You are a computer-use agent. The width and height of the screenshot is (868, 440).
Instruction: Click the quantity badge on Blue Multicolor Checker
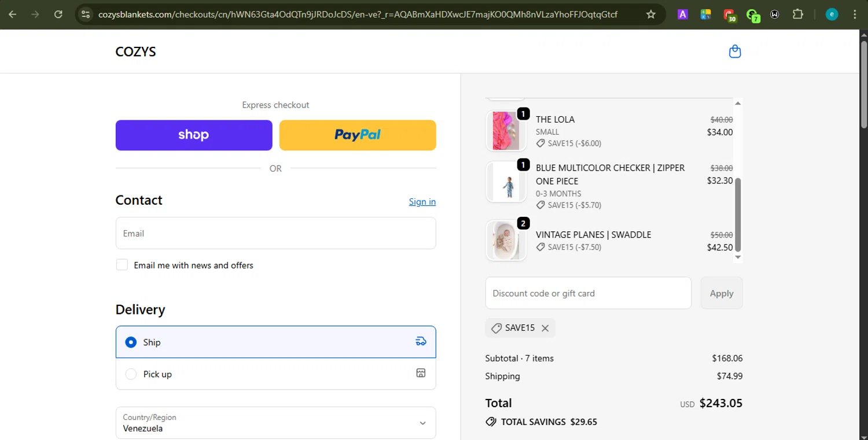523,165
